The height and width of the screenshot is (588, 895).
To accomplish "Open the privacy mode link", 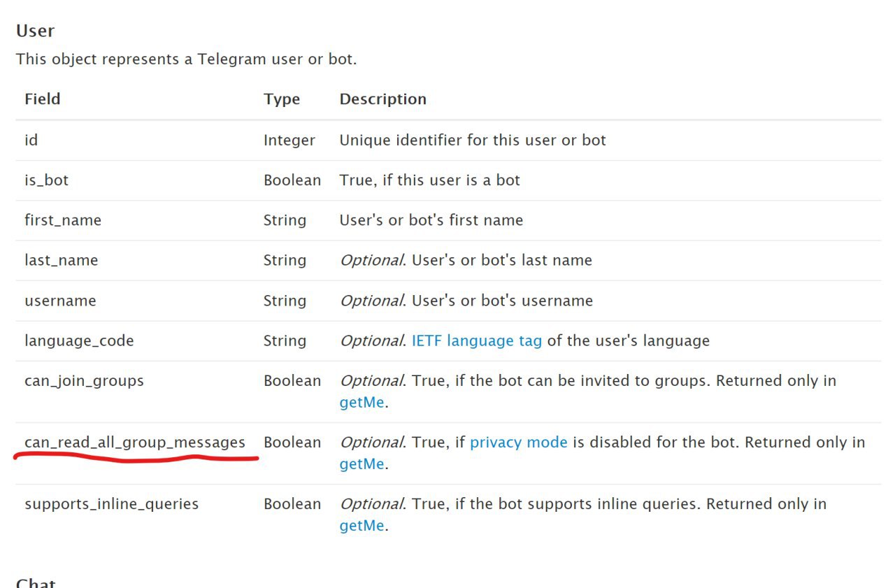I will pyautogui.click(x=519, y=443).
